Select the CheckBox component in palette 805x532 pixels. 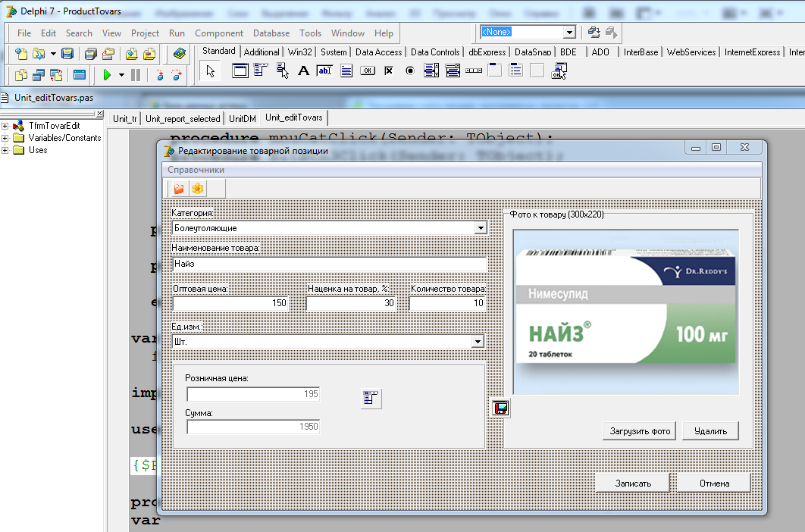[x=389, y=70]
